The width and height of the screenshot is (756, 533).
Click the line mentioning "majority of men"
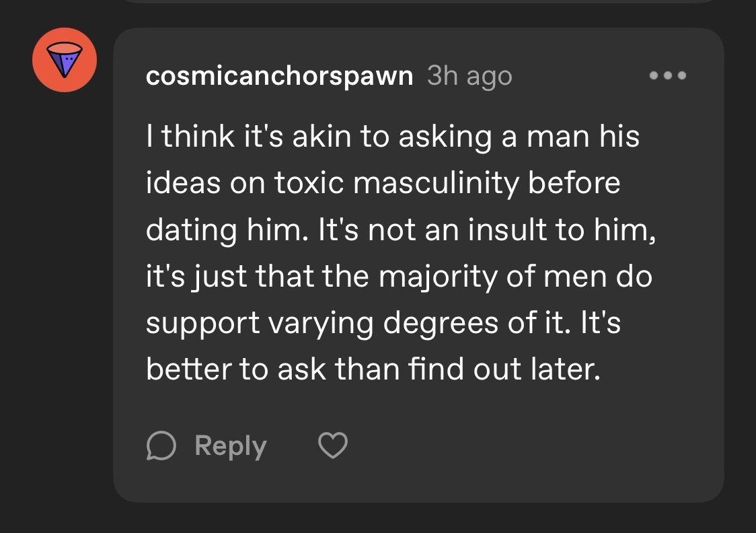point(399,277)
